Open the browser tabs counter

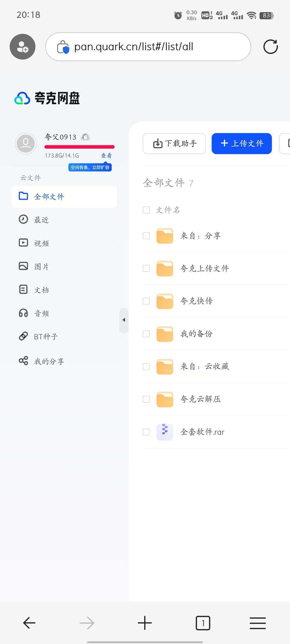(203, 623)
